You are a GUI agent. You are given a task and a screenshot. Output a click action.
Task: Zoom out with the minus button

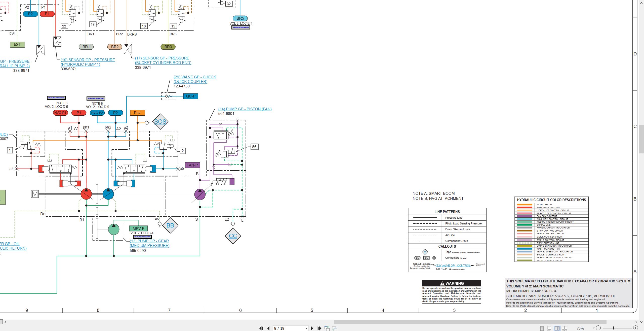tap(598, 328)
